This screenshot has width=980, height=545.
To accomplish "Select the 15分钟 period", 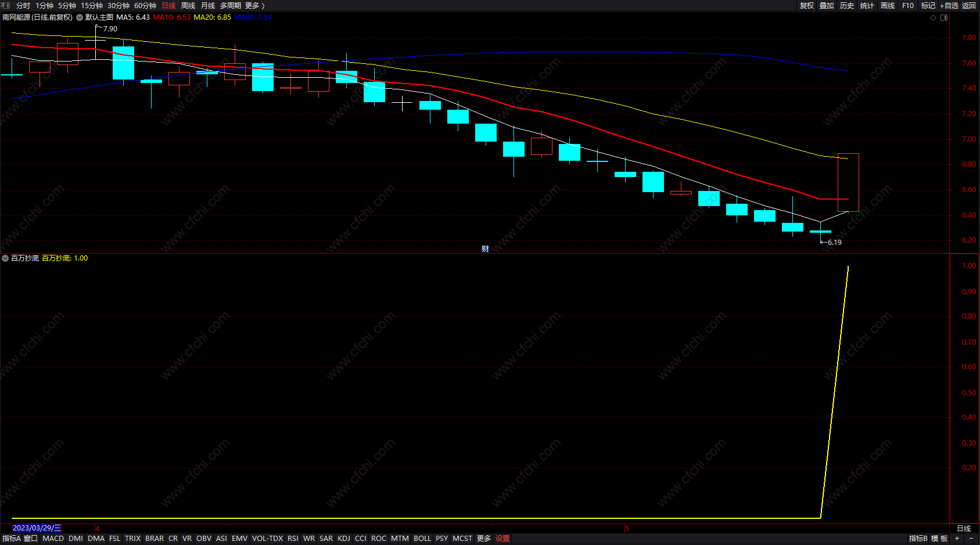I will tap(92, 6).
